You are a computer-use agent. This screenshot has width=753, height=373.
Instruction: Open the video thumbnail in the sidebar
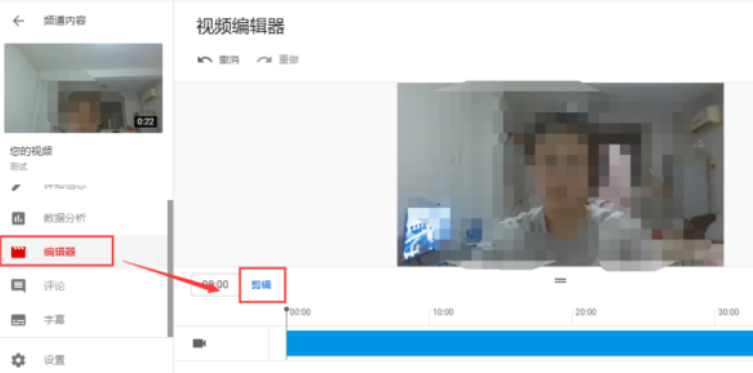(84, 88)
